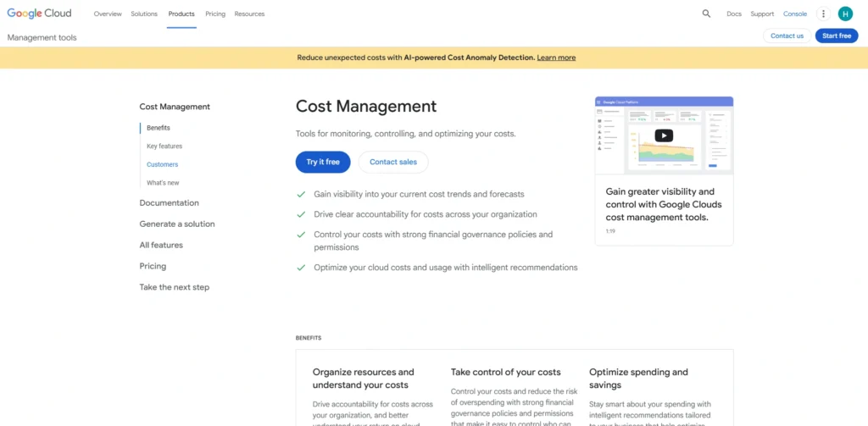Image resolution: width=868 pixels, height=426 pixels.
Task: Open the Support link
Action: coord(762,14)
